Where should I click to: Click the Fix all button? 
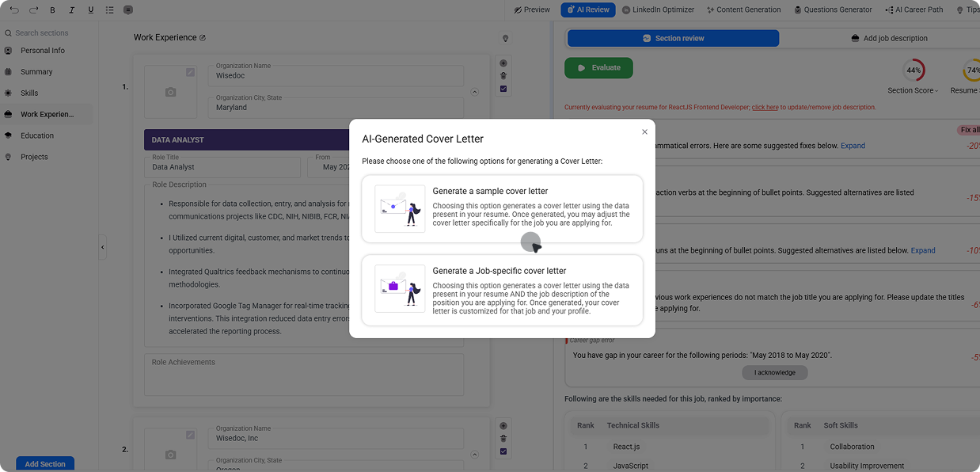click(969, 130)
